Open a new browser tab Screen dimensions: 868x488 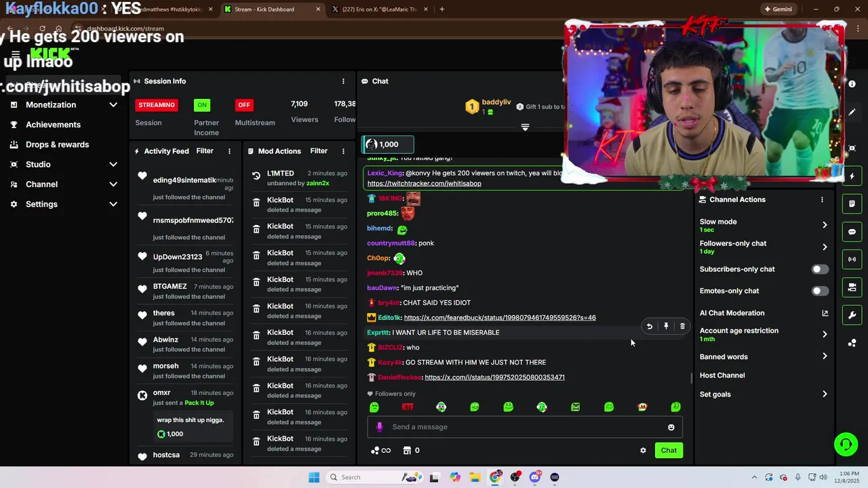pos(441,9)
